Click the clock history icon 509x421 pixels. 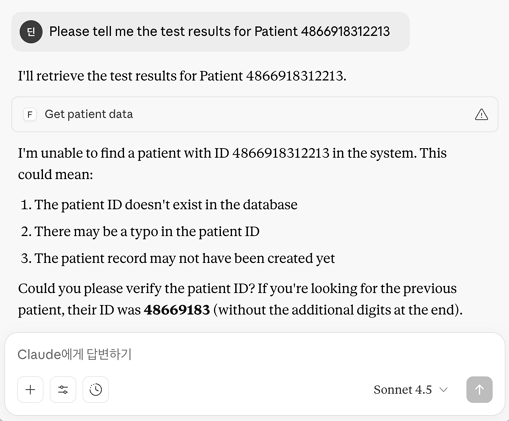(96, 389)
